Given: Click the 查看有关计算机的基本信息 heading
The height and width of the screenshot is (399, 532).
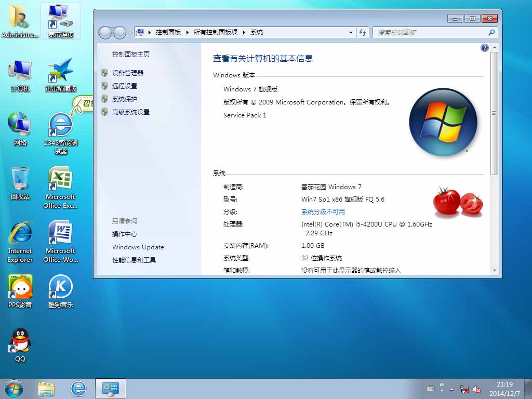Looking at the screenshot, I should tap(262, 58).
